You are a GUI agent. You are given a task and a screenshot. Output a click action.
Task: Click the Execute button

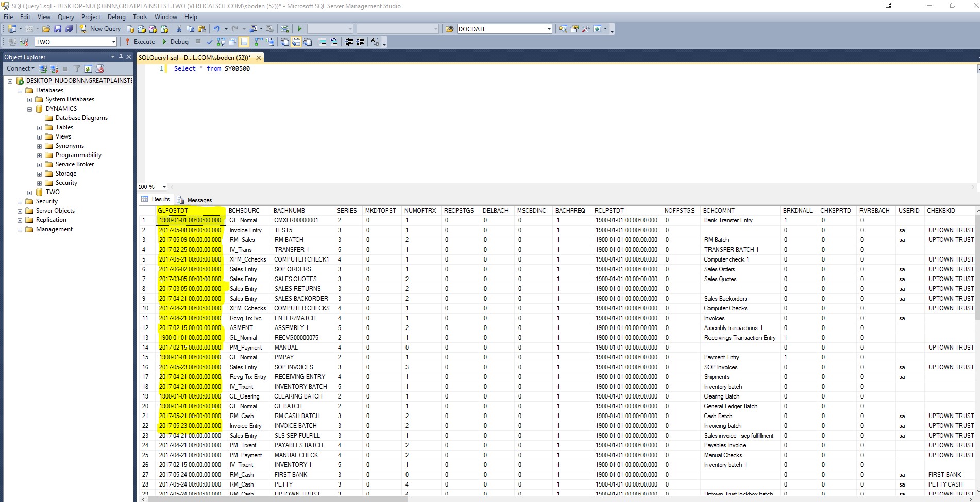pos(140,42)
